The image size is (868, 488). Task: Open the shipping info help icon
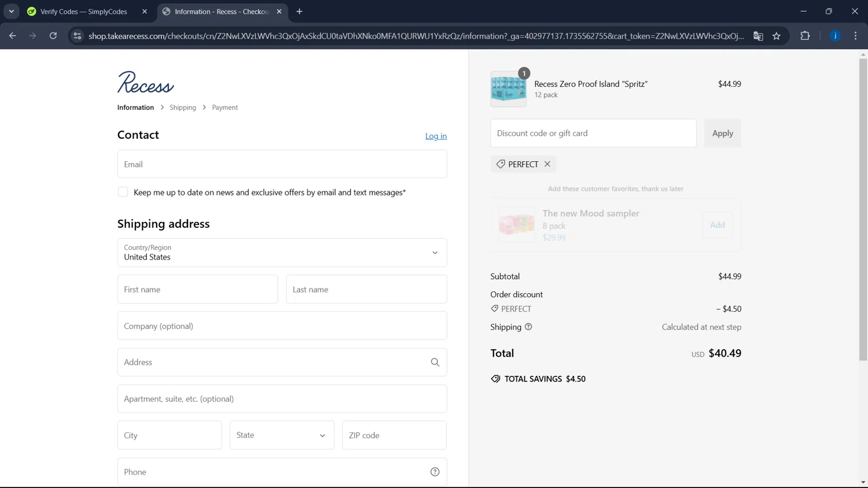pos(528,327)
